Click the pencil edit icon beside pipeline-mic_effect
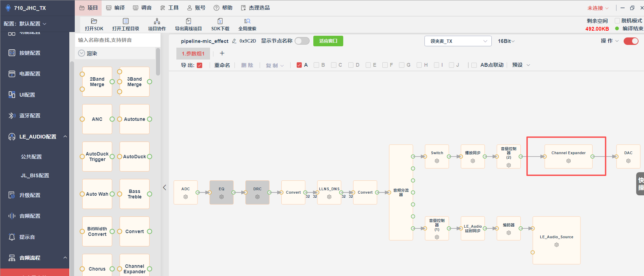 tap(234, 41)
